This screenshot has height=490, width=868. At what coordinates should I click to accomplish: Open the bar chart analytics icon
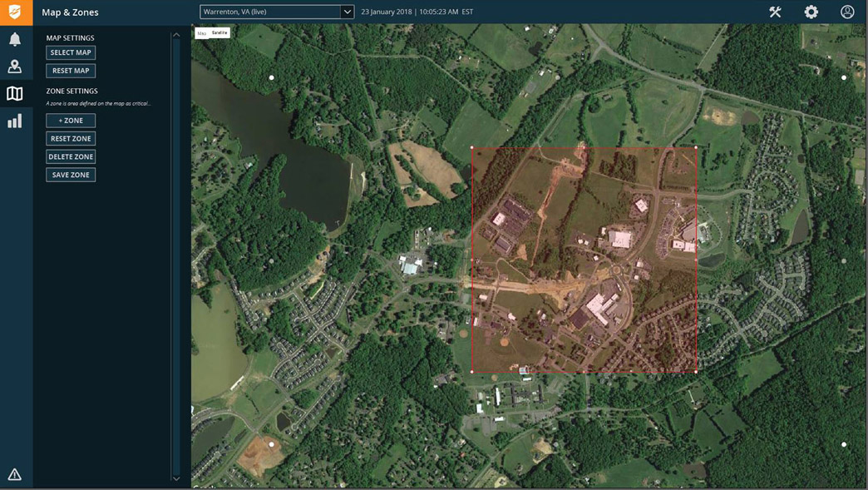15,121
